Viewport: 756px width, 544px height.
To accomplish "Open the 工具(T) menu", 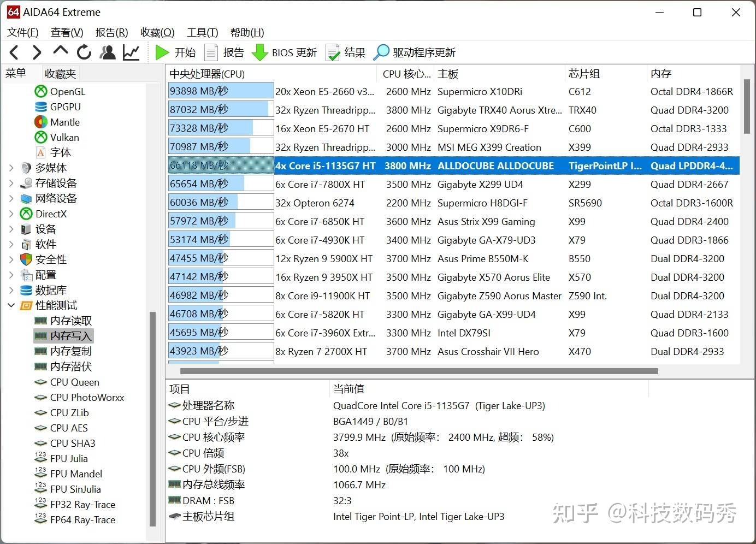I will (202, 32).
